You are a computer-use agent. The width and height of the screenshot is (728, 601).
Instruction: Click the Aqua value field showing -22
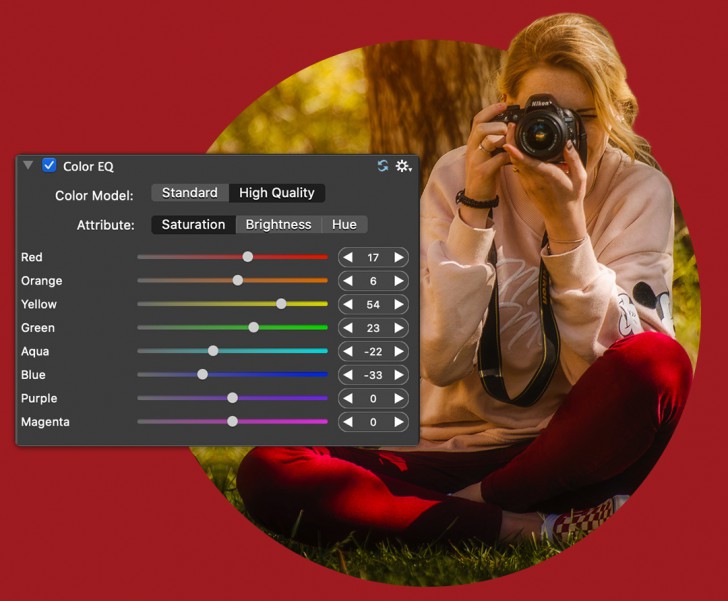[373, 352]
